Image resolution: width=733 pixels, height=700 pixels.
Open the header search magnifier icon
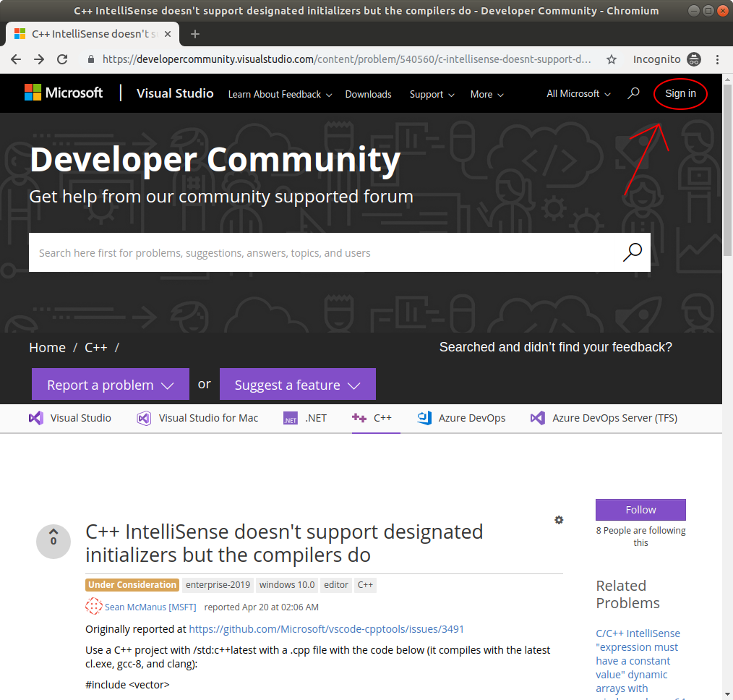click(x=633, y=93)
